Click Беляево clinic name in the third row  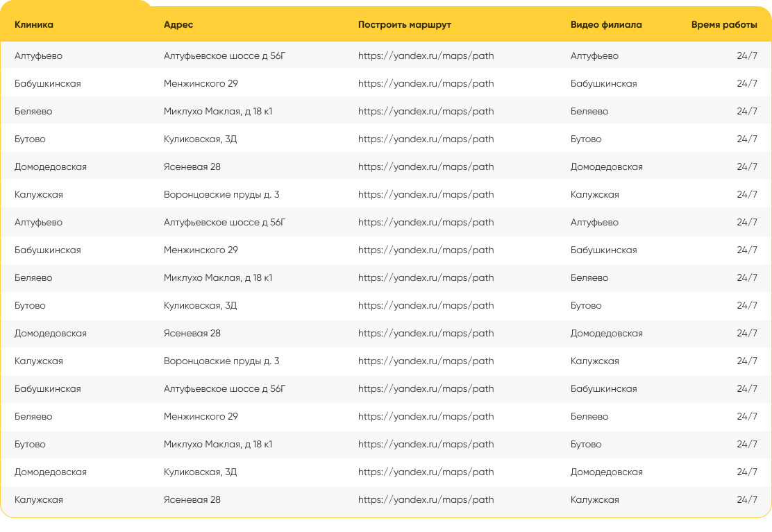click(x=33, y=111)
